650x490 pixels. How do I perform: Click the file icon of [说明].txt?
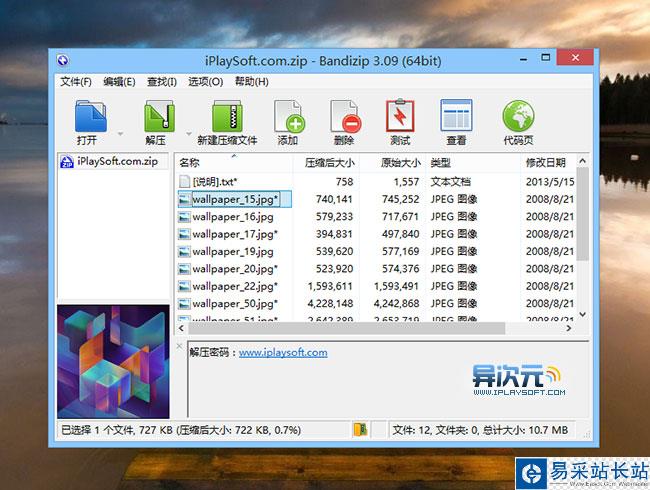[x=184, y=182]
